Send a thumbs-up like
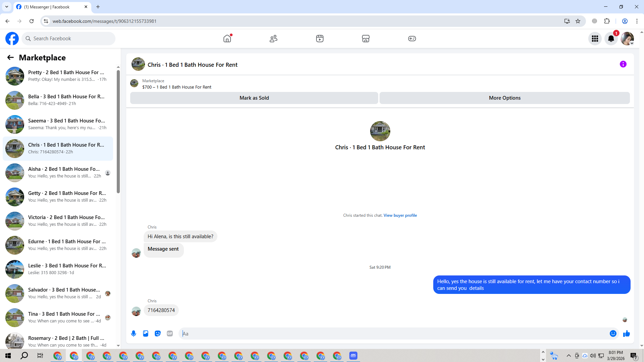The height and width of the screenshot is (362, 644). pos(627,333)
